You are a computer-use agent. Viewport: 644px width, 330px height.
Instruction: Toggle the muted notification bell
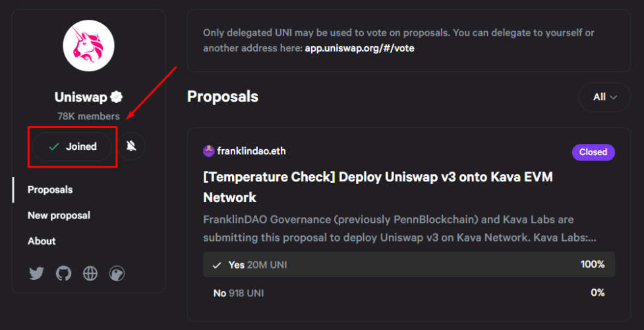point(131,146)
